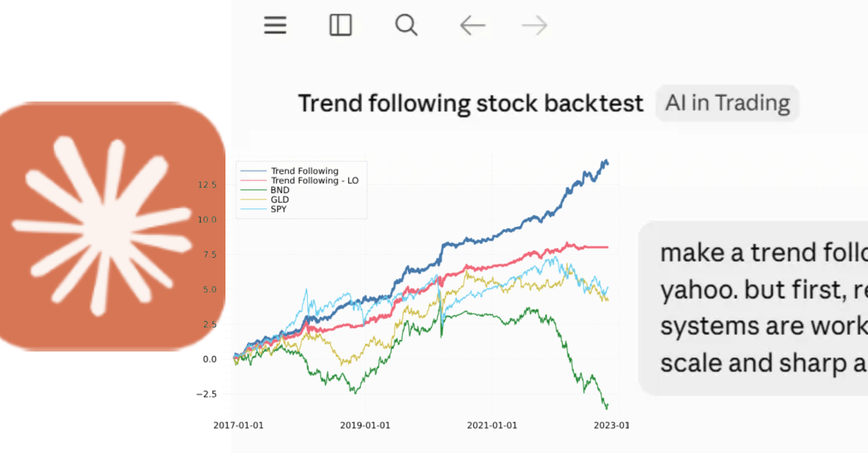The width and height of the screenshot is (868, 453).
Task: Click the green BND line lowest point
Action: tap(607, 407)
